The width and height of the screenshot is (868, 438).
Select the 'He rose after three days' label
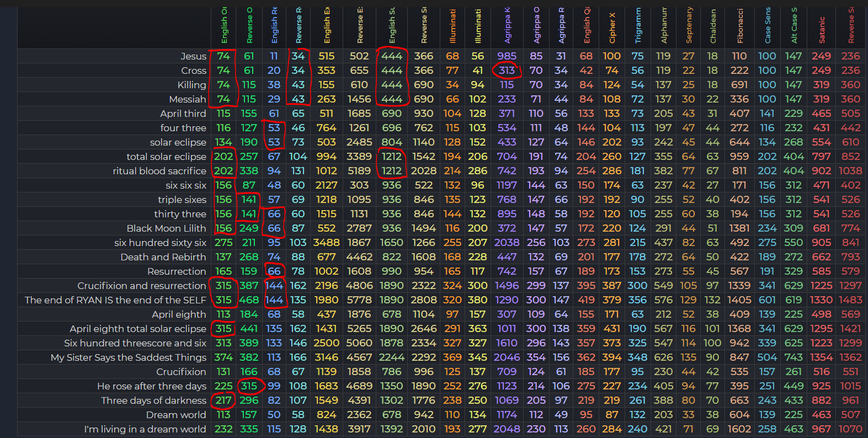click(152, 386)
